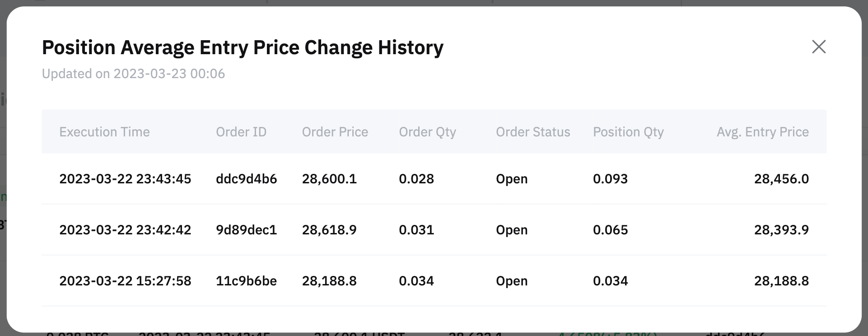Select order ID 11c9b6be
Viewport: 868px width, 336px height.
246,281
